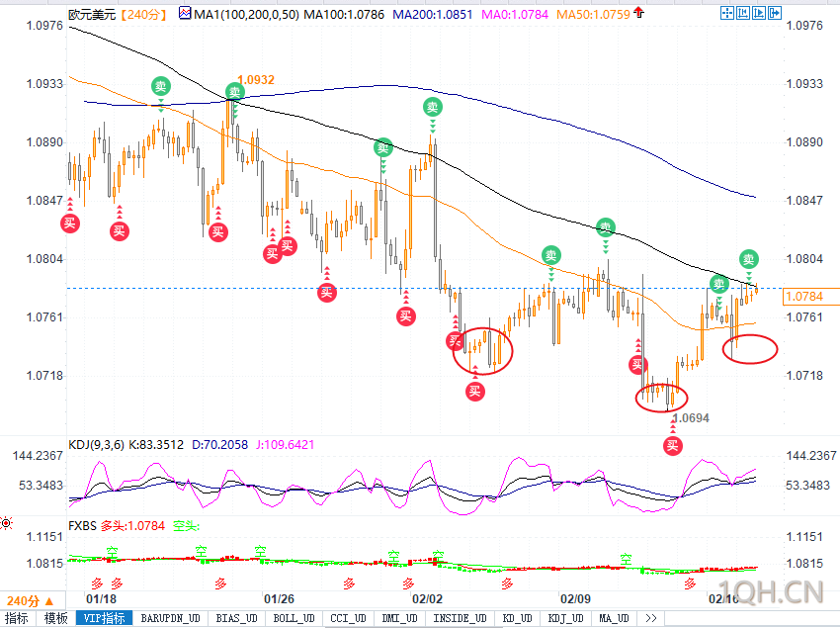Select the DMI_UD indicator tab
The height and width of the screenshot is (628, 840).
(399, 618)
